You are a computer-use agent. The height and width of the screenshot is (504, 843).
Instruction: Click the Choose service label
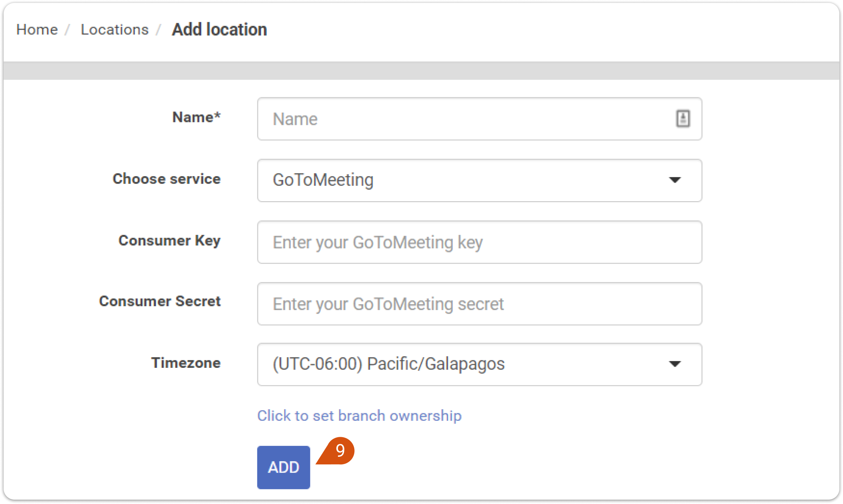coord(166,179)
